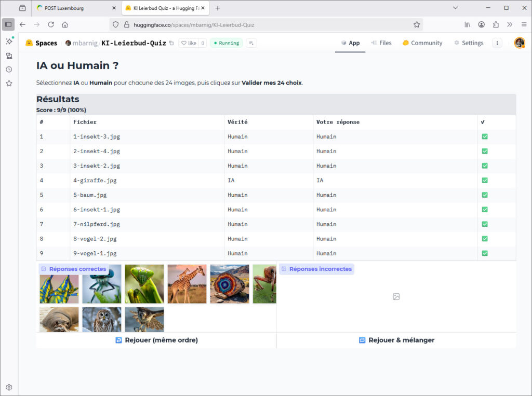Open the Firefox application hamburger menu
Screen dimensions: 532x396
click(523, 24)
